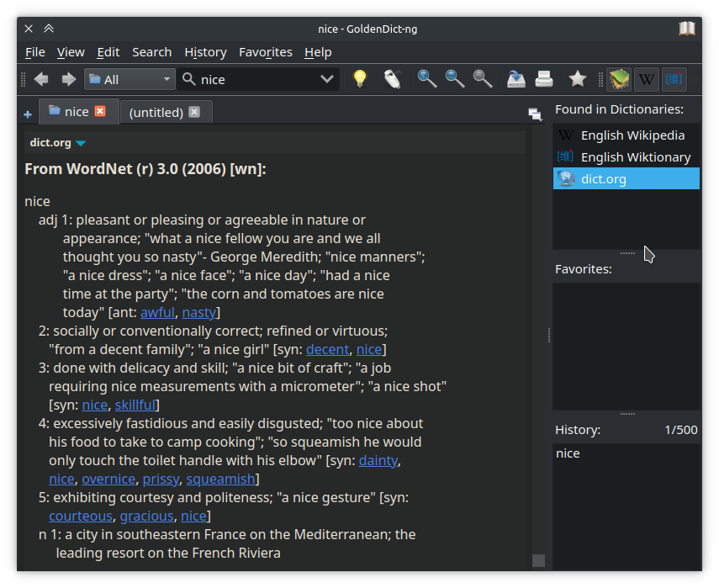Viewport: 719px width, 588px height.
Task: Select English Wiktionary in Found in Dictionaries
Action: click(x=635, y=157)
